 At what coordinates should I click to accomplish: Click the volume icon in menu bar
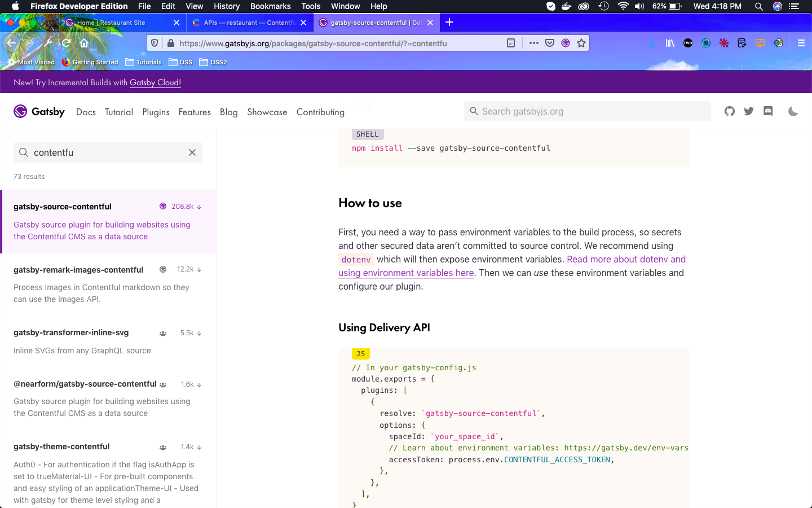pos(639,6)
